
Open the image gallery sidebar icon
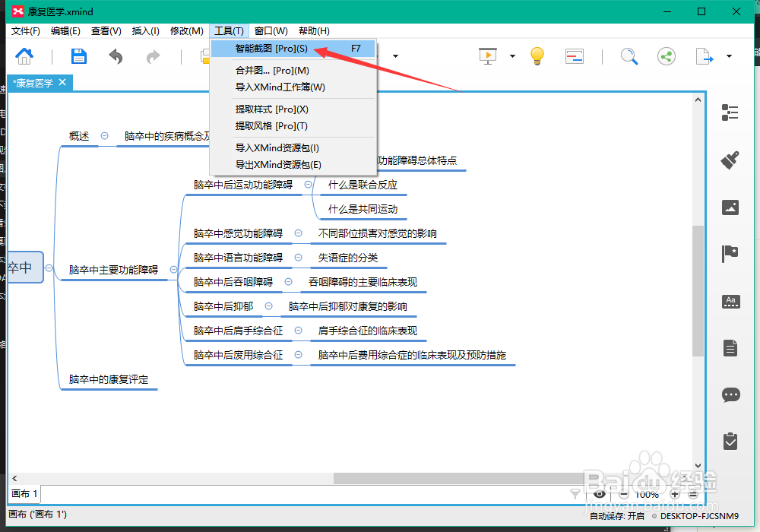click(x=730, y=207)
